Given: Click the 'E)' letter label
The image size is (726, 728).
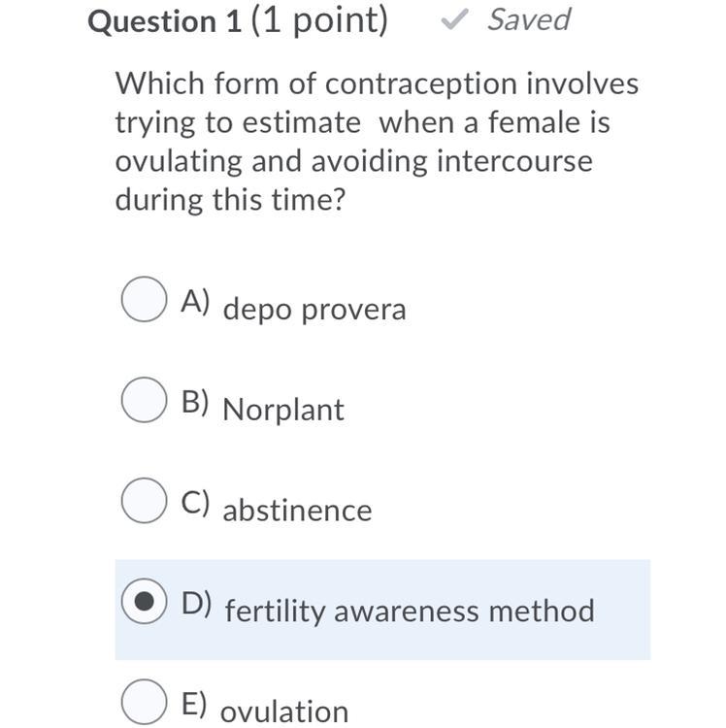Looking at the screenshot, I should pyautogui.click(x=194, y=705).
